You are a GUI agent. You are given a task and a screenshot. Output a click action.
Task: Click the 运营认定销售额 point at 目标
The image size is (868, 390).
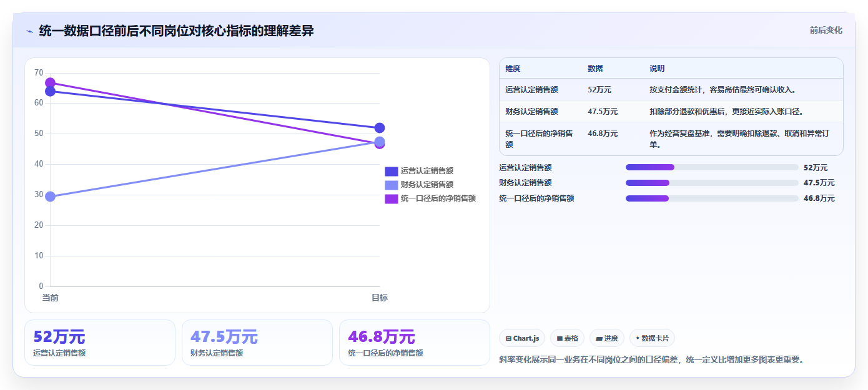point(380,128)
